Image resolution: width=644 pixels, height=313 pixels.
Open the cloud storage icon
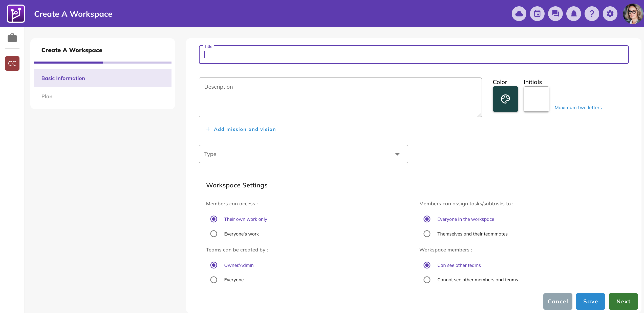pos(519,14)
